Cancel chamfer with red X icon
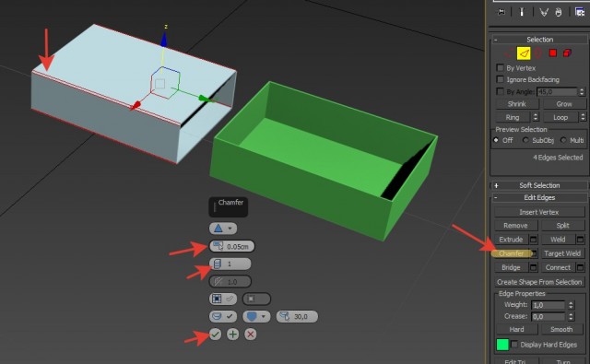 click(x=251, y=334)
